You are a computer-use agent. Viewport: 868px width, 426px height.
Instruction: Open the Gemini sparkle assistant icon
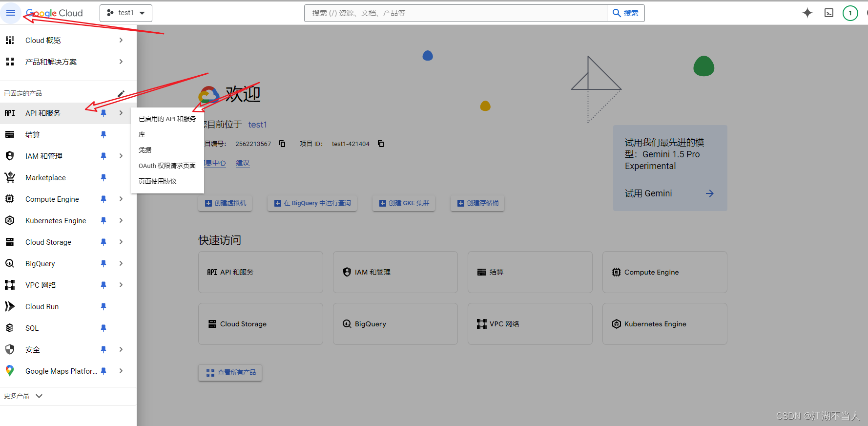(x=807, y=13)
